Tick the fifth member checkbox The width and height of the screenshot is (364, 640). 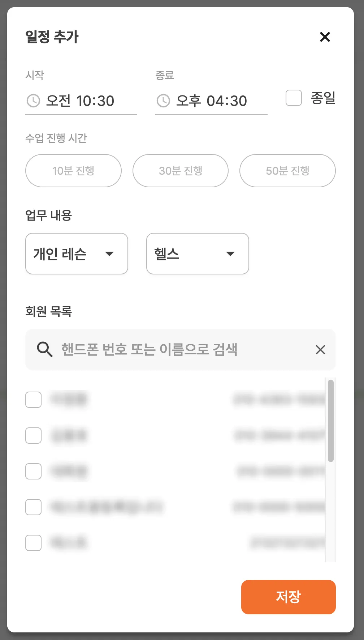click(34, 543)
